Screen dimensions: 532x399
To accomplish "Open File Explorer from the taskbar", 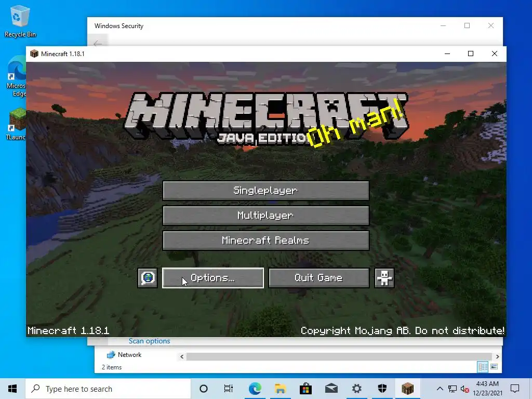I will tap(280, 389).
